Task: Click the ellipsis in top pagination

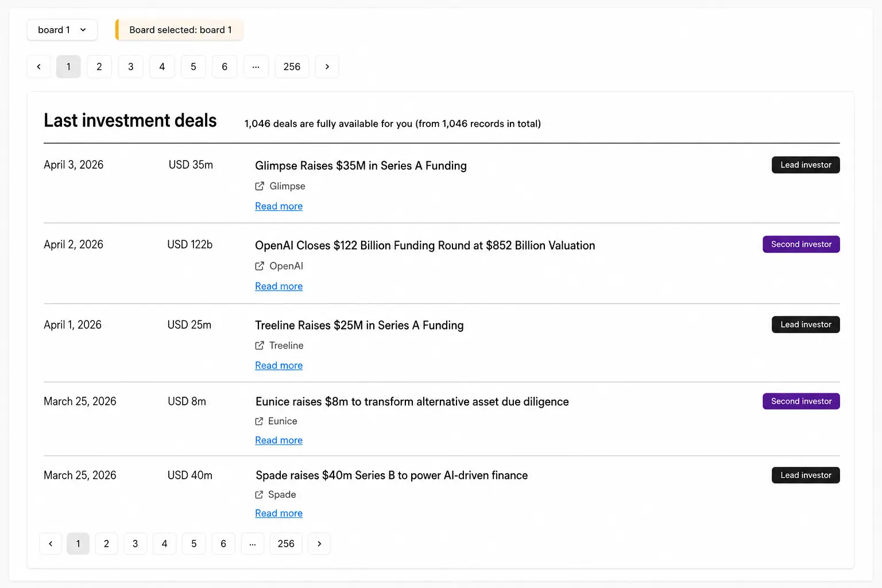Action: (x=256, y=67)
